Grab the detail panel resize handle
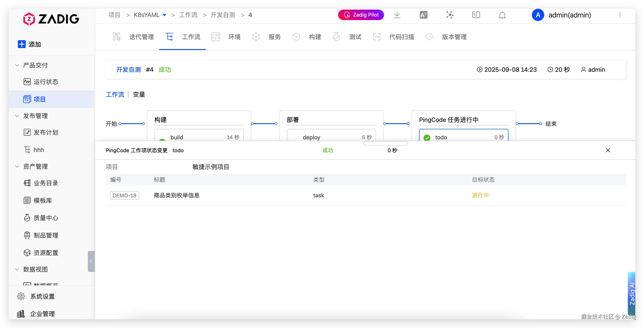Viewport: 644px width, 328px height. tap(386, 143)
